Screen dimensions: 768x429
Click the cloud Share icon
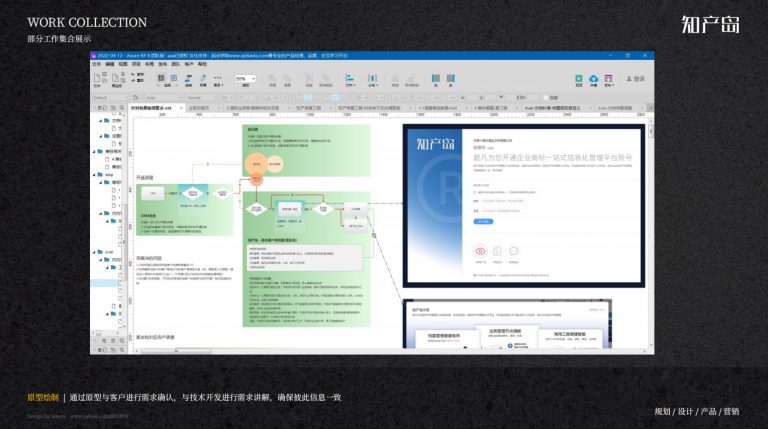pyautogui.click(x=594, y=78)
